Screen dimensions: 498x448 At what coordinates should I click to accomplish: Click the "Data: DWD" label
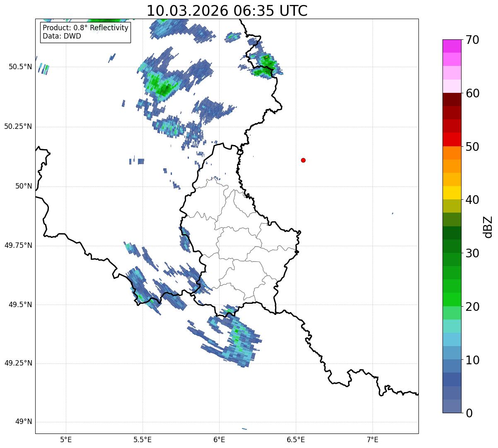(x=62, y=36)
